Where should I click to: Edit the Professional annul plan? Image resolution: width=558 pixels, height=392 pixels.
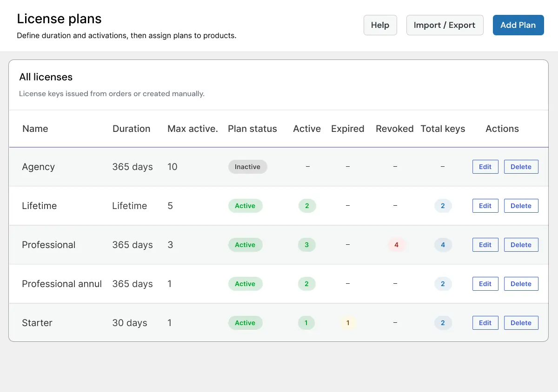485,284
